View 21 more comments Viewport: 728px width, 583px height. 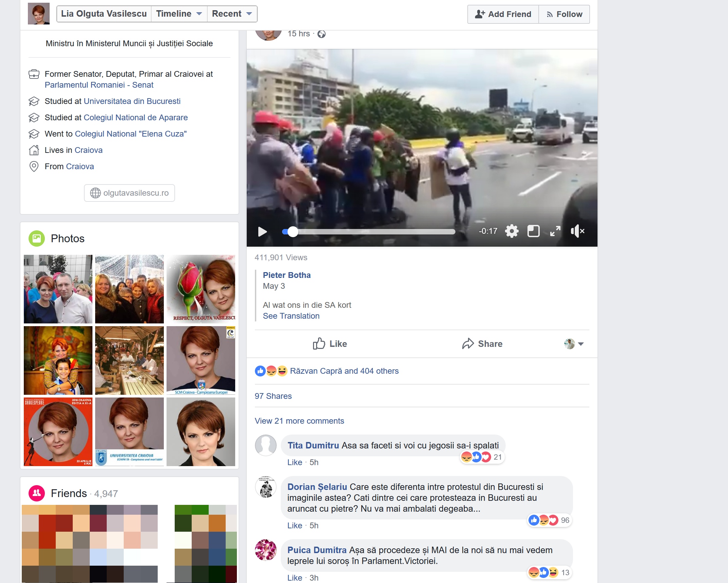(299, 421)
